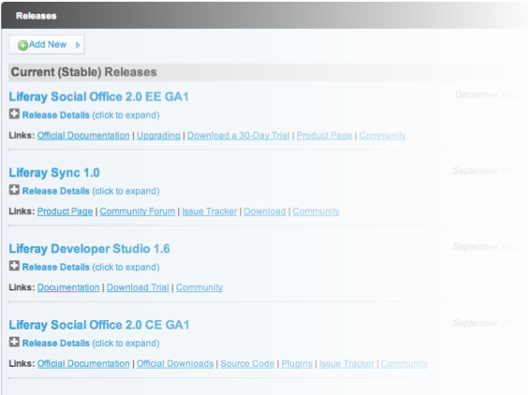Click the green plus Add New icon

point(22,45)
